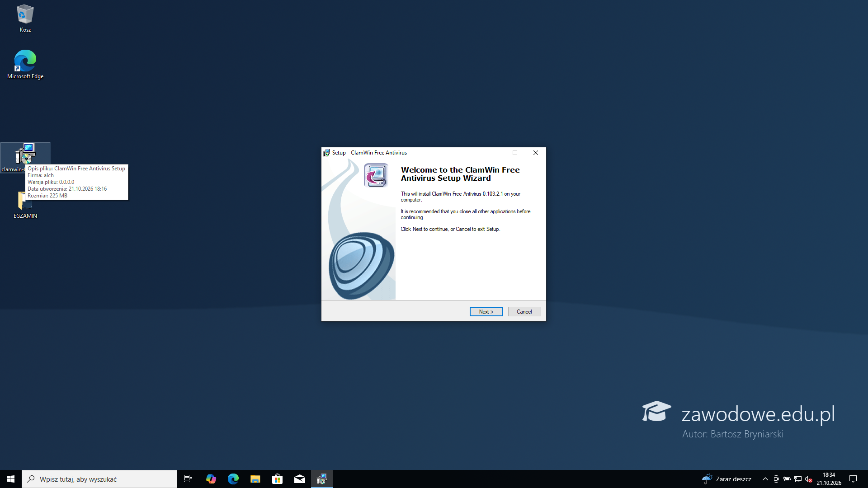Open the Windows Start menu

[x=11, y=479]
